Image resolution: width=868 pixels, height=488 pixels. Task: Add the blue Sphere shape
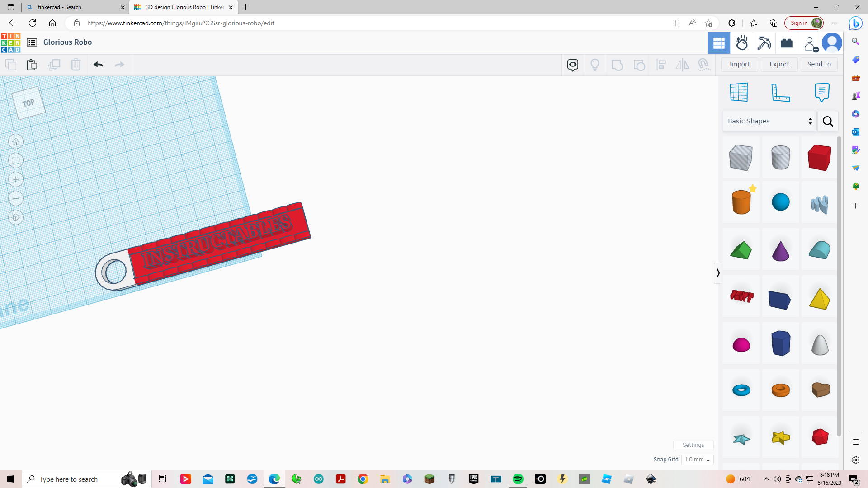[781, 202]
